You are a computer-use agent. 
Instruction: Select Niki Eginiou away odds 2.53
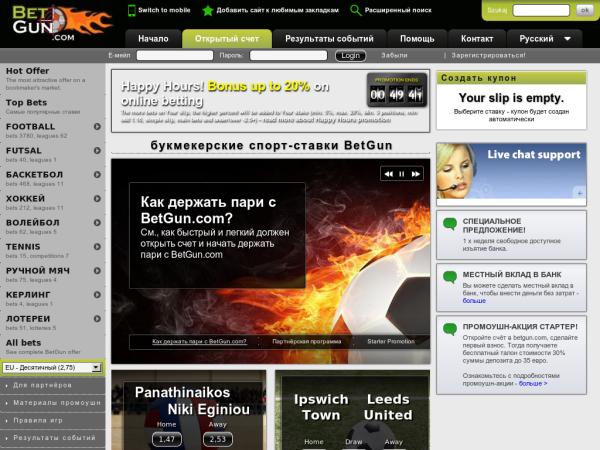[x=218, y=439]
